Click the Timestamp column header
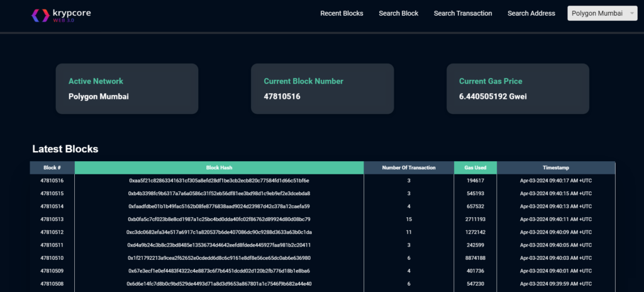644x292 pixels. tap(556, 168)
